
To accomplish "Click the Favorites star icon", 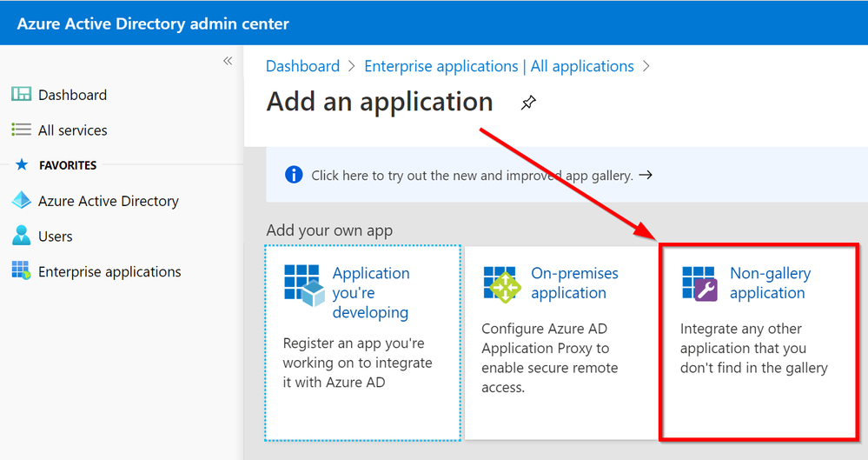I will pos(22,164).
